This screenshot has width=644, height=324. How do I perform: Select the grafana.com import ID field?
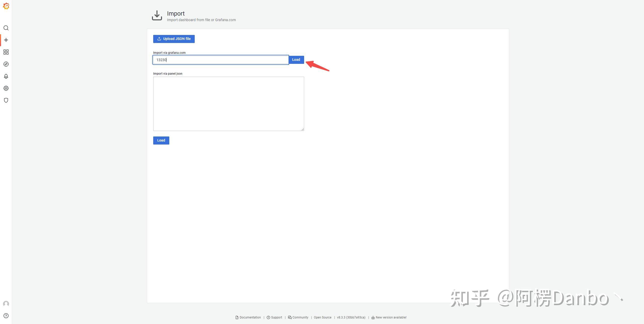tap(220, 60)
